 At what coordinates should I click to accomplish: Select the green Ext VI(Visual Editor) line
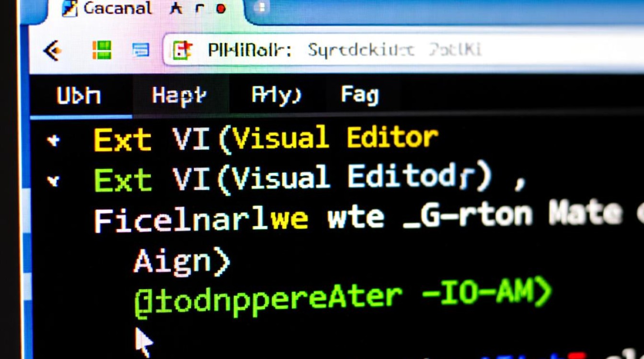pyautogui.click(x=310, y=178)
